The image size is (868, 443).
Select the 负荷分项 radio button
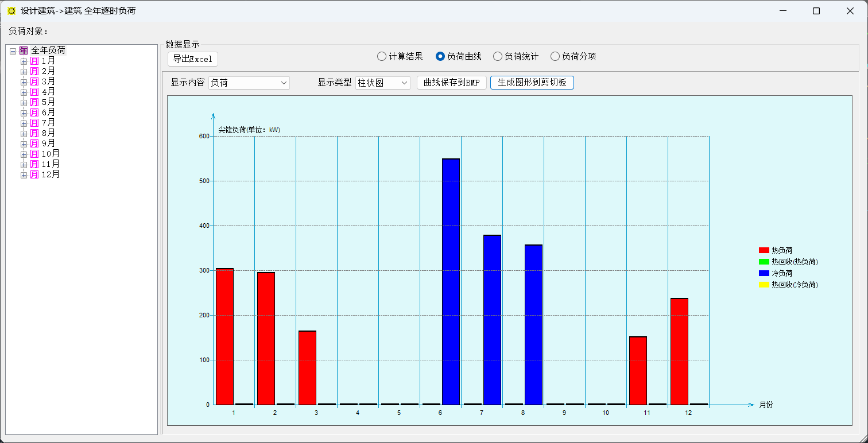(555, 56)
